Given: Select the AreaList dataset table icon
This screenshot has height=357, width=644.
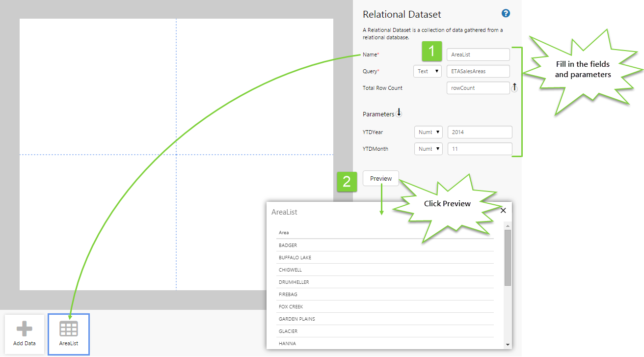Looking at the screenshot, I should click(x=69, y=330).
